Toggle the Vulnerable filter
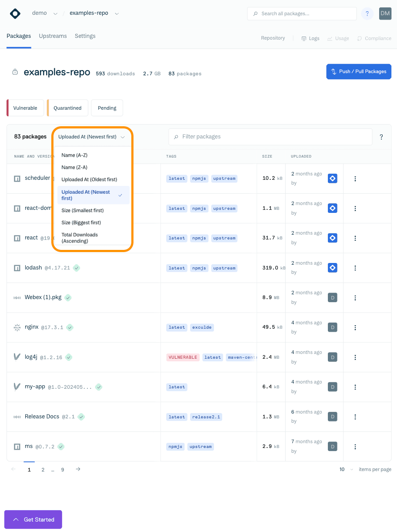This screenshot has height=532, width=397. pos(25,108)
